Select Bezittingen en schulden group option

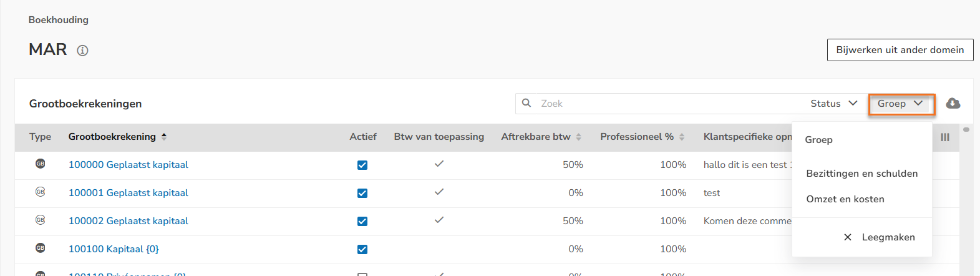click(862, 174)
